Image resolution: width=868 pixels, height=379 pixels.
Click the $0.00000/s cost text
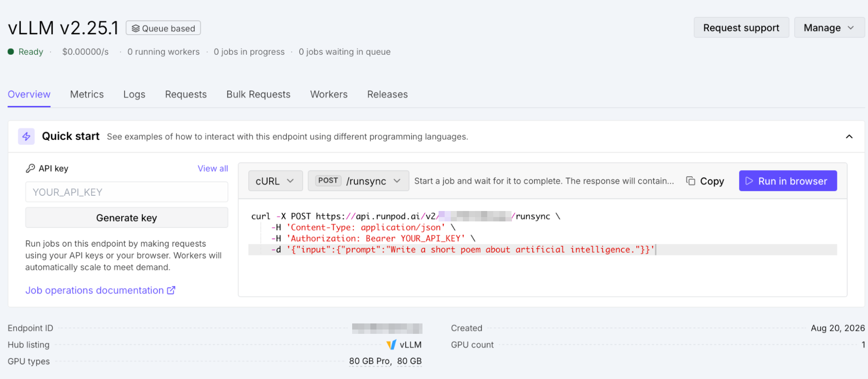pos(86,52)
